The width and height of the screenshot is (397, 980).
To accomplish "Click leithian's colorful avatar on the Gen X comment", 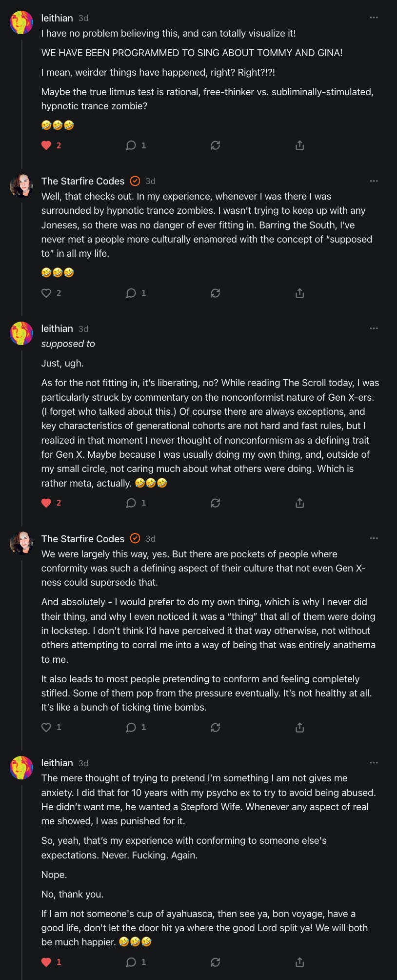I will click(21, 333).
